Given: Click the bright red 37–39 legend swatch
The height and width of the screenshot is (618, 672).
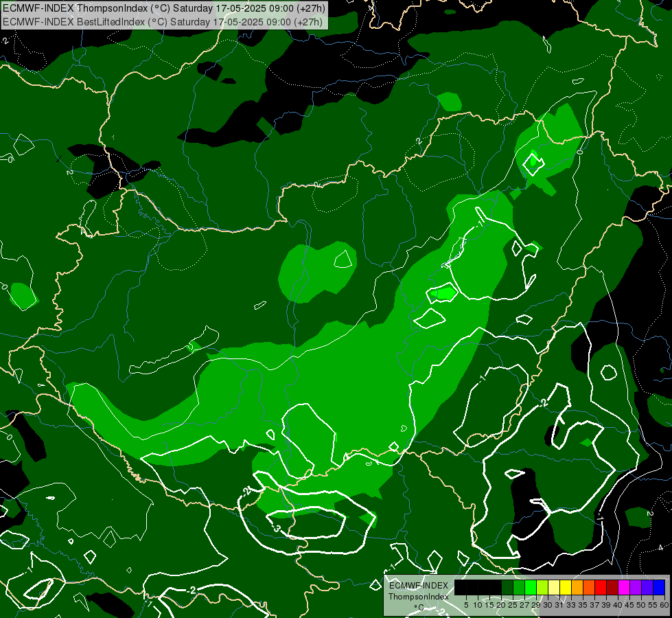Looking at the screenshot, I should [x=601, y=587].
